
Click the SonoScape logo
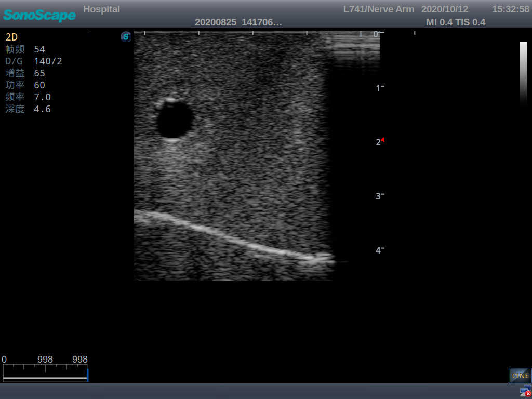(39, 16)
